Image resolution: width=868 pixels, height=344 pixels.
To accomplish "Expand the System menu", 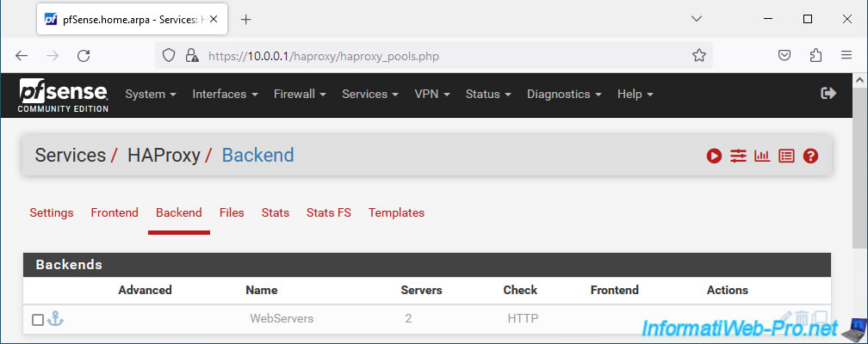I will pyautogui.click(x=151, y=94).
